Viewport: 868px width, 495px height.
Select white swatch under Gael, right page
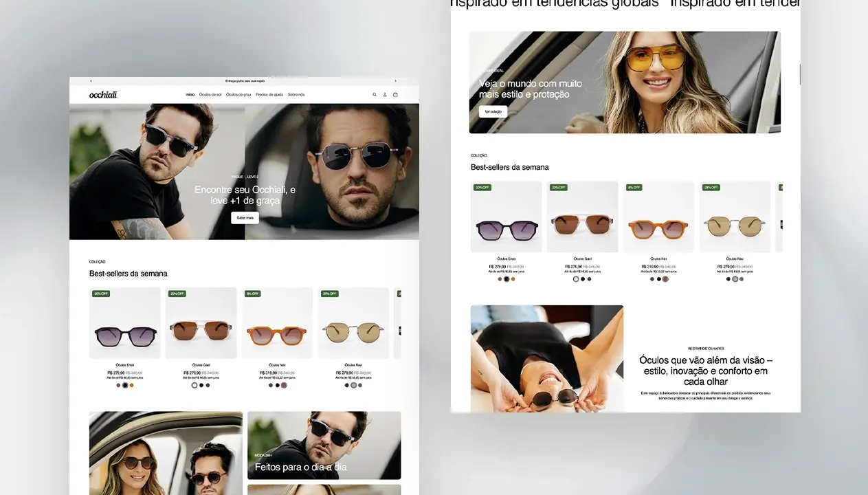[576, 279]
